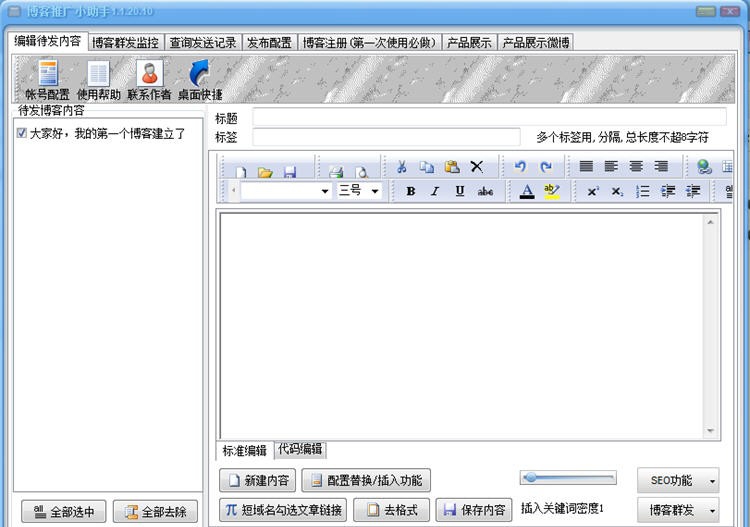Click 短域名勾选文章链接 button
Image resolution: width=750 pixels, height=527 pixels.
[283, 510]
